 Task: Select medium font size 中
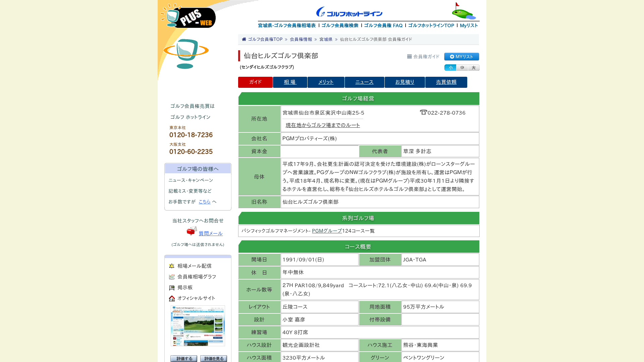click(x=462, y=68)
